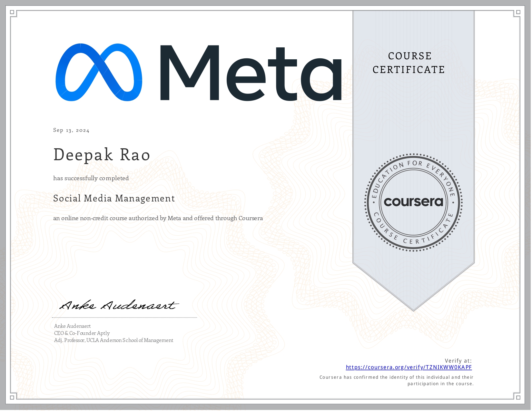Viewport: 532px width, 411px height.
Task: Click the Verify at label
Action: click(x=458, y=361)
